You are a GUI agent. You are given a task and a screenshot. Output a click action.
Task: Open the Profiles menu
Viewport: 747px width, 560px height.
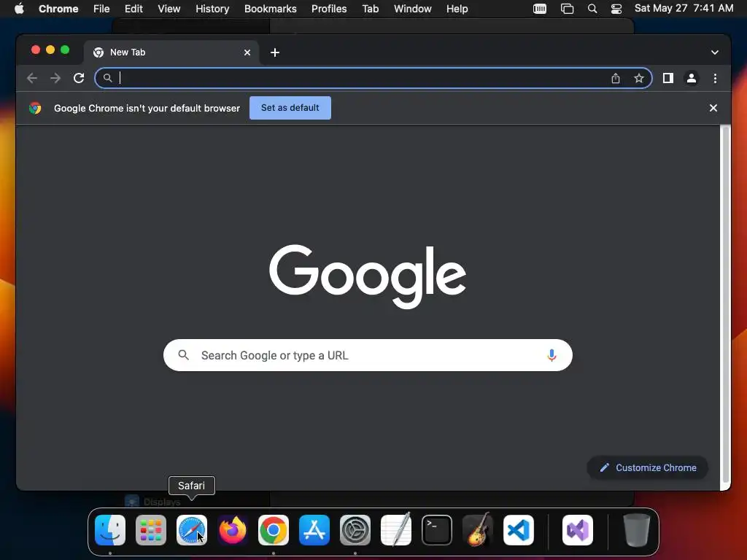coord(329,9)
